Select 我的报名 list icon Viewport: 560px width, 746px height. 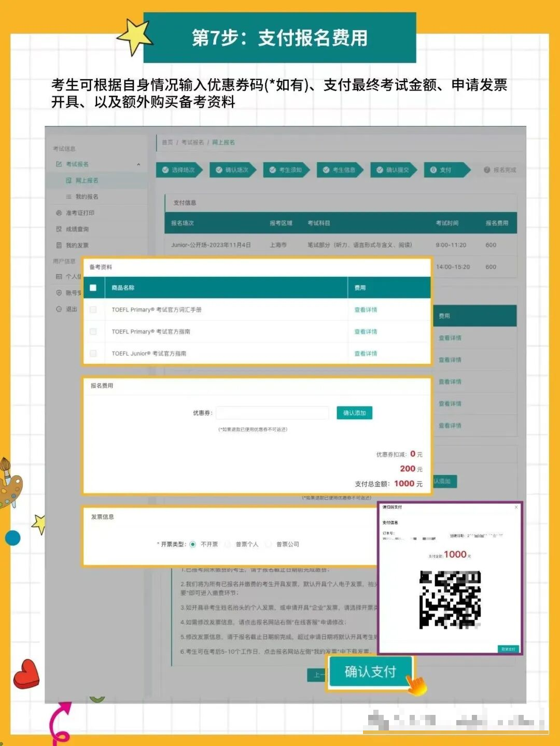click(x=68, y=196)
